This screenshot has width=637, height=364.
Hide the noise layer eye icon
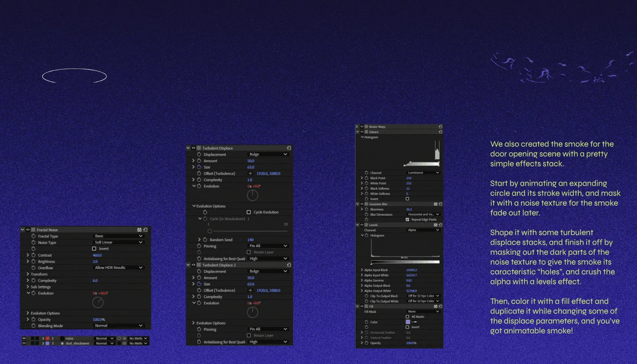coord(24,339)
